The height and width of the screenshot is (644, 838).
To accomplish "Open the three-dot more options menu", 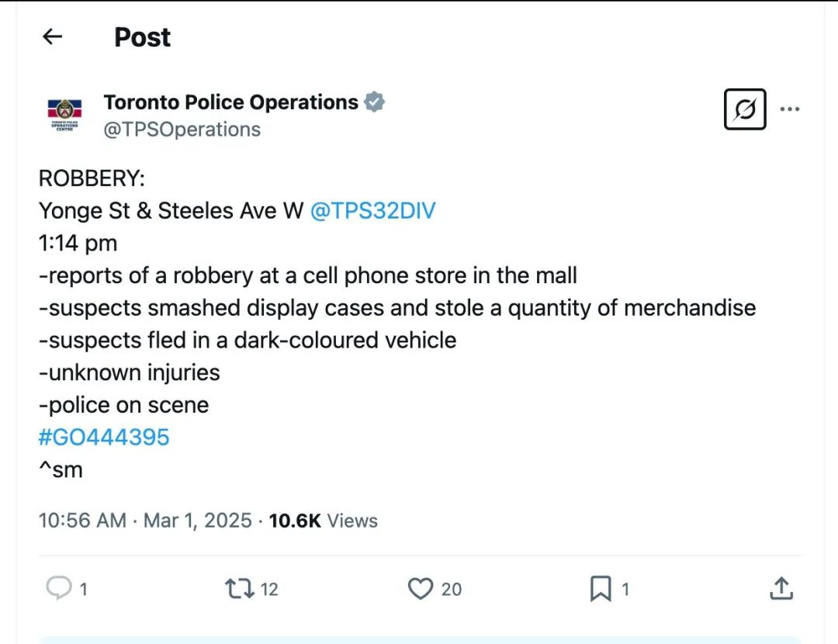I will [790, 109].
